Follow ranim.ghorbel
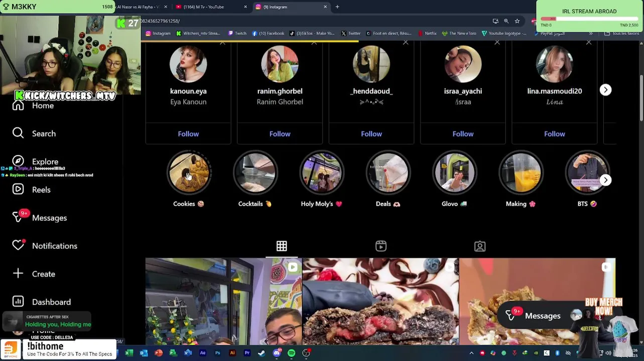This screenshot has width=644, height=361. [x=280, y=134]
